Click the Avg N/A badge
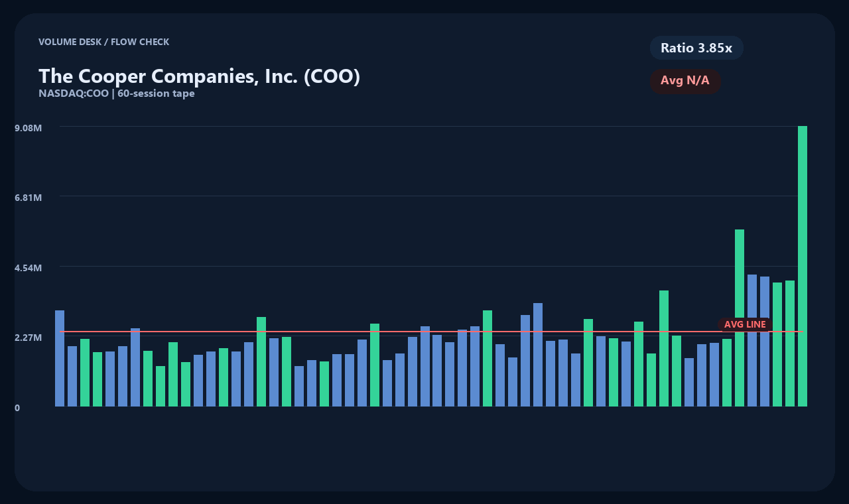The width and height of the screenshot is (849, 504). click(x=685, y=81)
